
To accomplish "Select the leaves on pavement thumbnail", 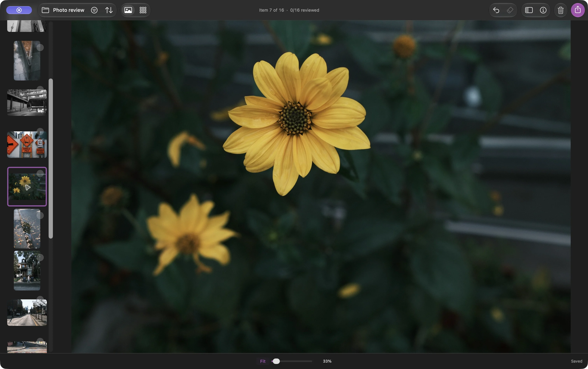I will pyautogui.click(x=27, y=228).
